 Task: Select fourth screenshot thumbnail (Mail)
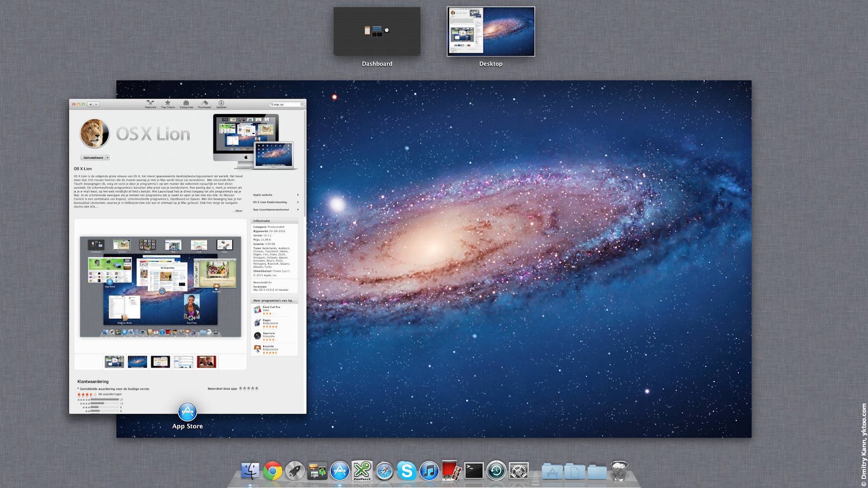(x=183, y=362)
